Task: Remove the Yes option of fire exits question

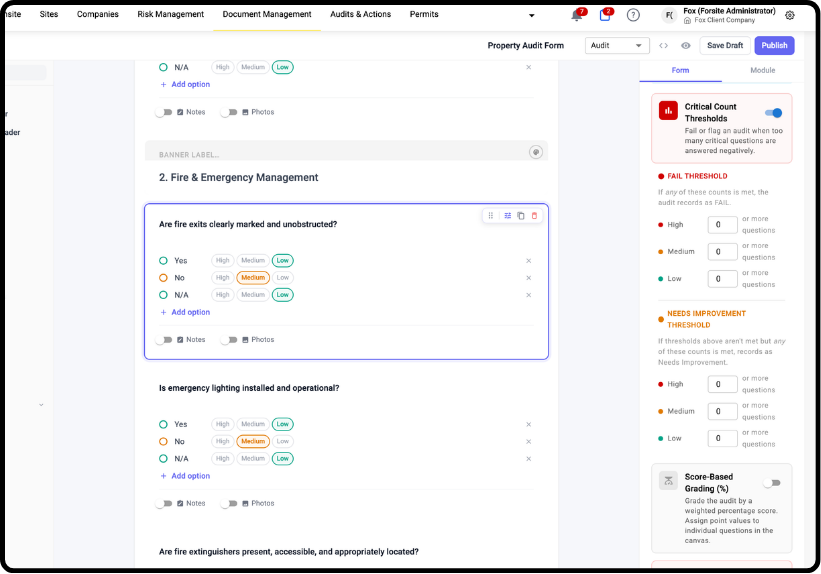Action: tap(528, 261)
